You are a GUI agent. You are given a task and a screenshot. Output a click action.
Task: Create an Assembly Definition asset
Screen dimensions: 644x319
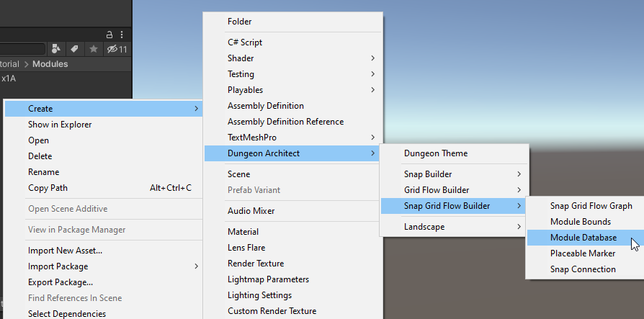click(293, 106)
